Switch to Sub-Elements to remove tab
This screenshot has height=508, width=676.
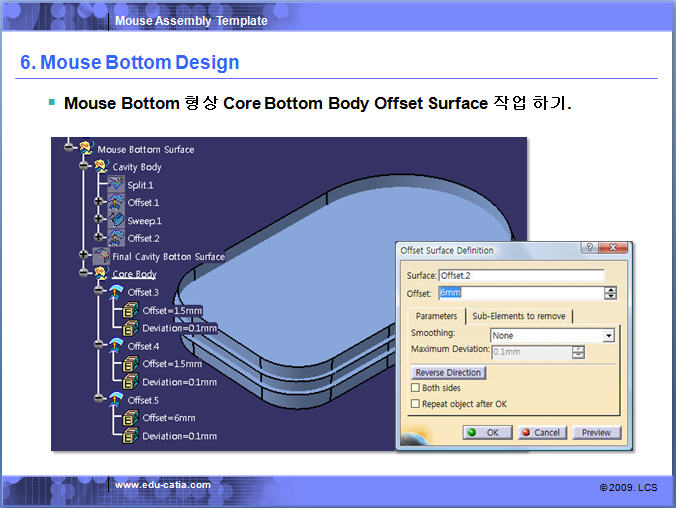click(518, 316)
